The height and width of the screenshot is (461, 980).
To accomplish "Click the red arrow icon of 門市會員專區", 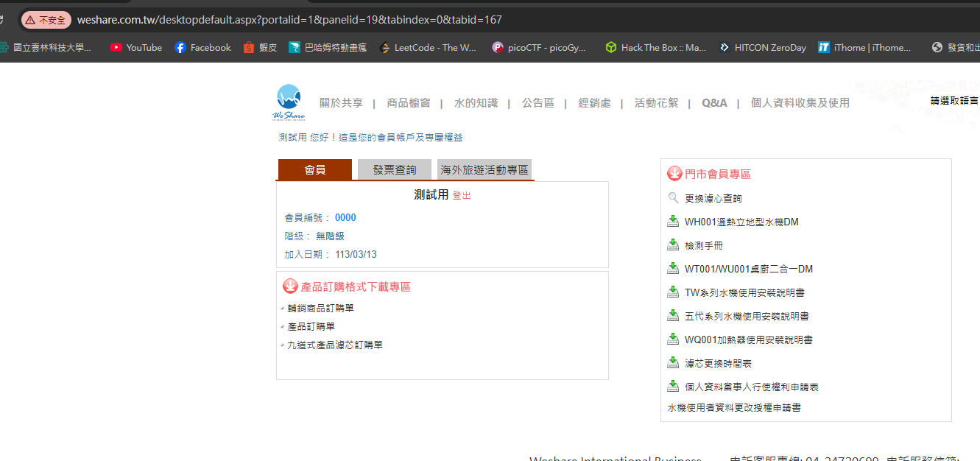I will (x=674, y=174).
